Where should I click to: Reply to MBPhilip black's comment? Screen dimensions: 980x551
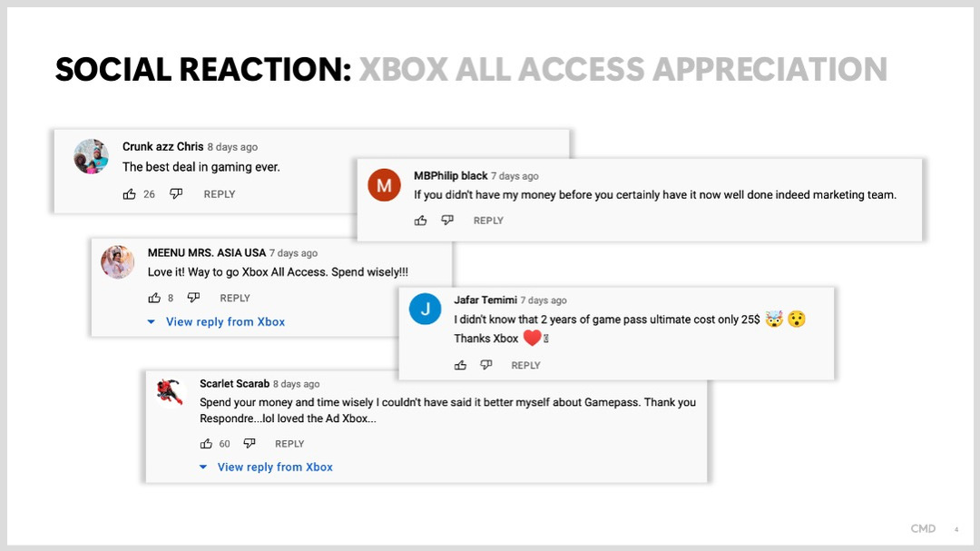point(488,221)
